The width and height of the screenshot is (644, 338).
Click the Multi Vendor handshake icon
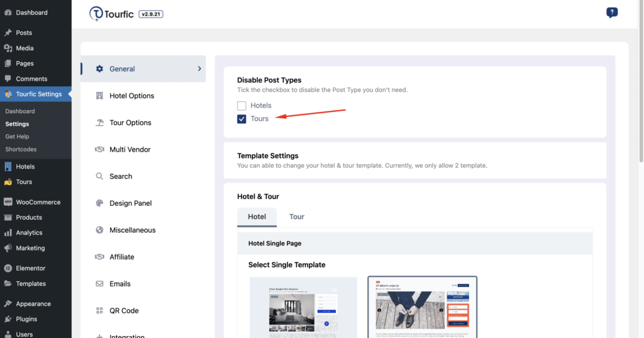(99, 149)
